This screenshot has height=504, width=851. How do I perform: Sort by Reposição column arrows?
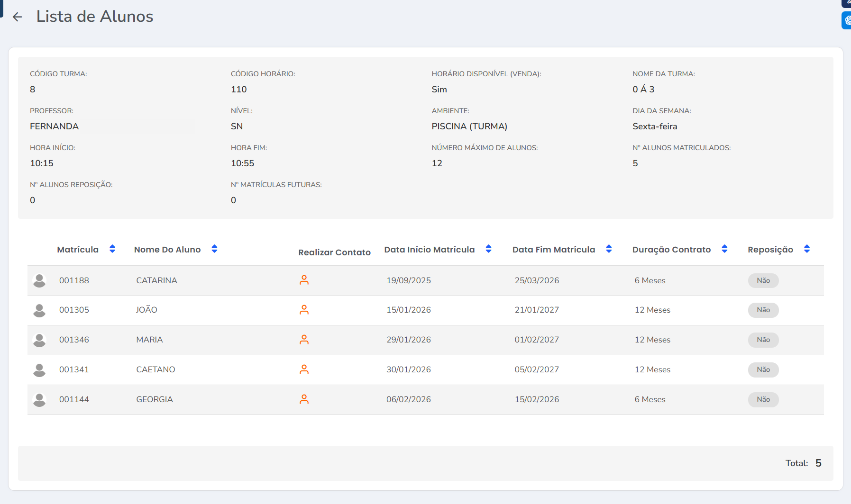point(806,249)
